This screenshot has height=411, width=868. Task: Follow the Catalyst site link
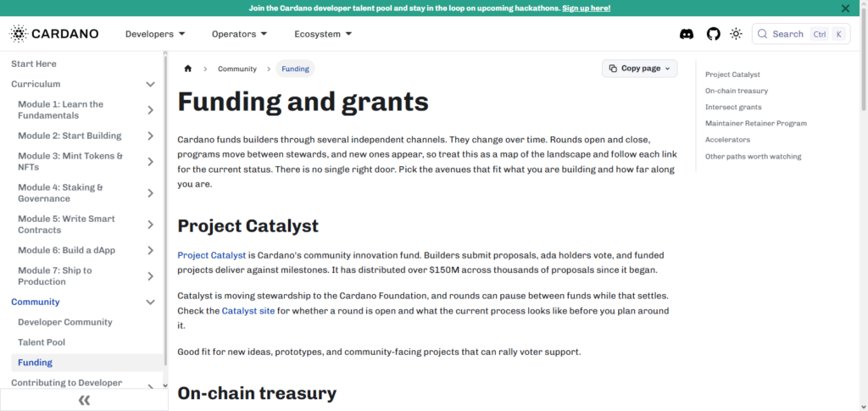(248, 311)
